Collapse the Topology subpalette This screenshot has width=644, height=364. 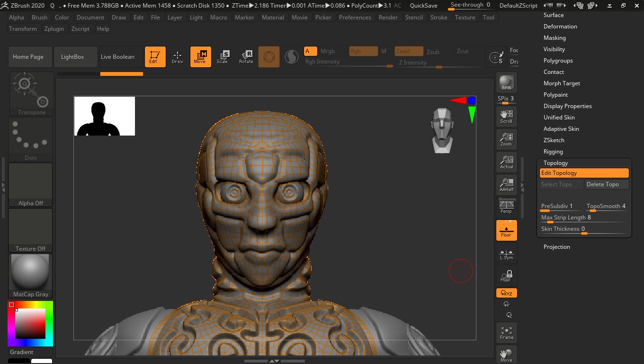555,163
